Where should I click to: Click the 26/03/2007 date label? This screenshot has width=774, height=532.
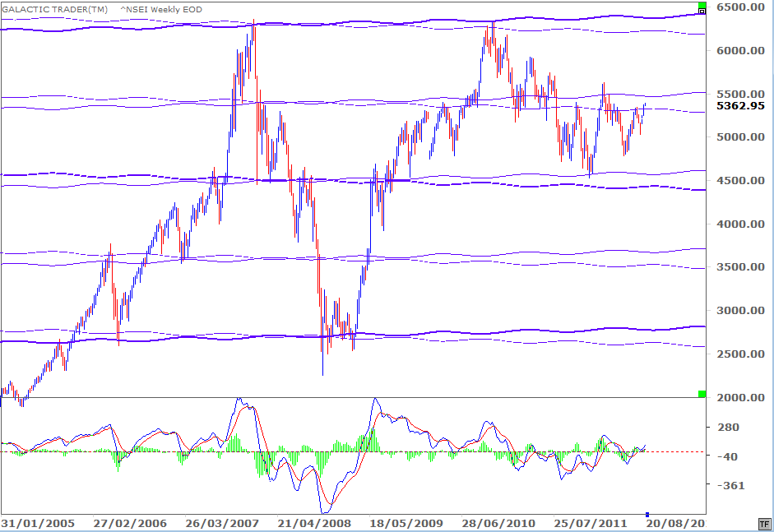pos(222,523)
